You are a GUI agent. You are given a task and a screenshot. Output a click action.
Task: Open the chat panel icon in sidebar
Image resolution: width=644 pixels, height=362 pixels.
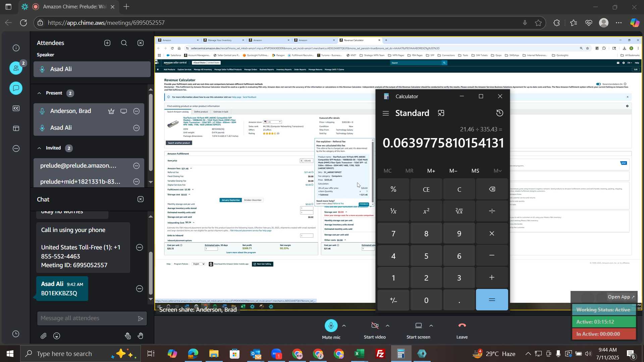point(16,88)
